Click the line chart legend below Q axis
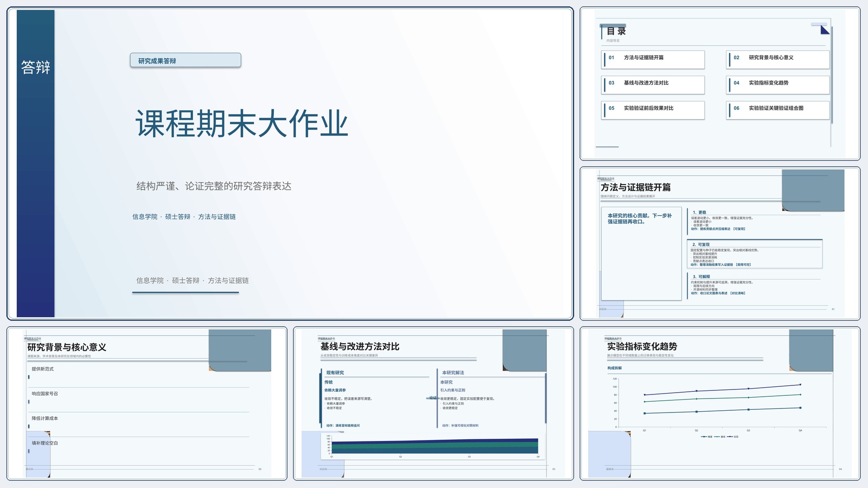This screenshot has height=488, width=868. click(x=719, y=436)
